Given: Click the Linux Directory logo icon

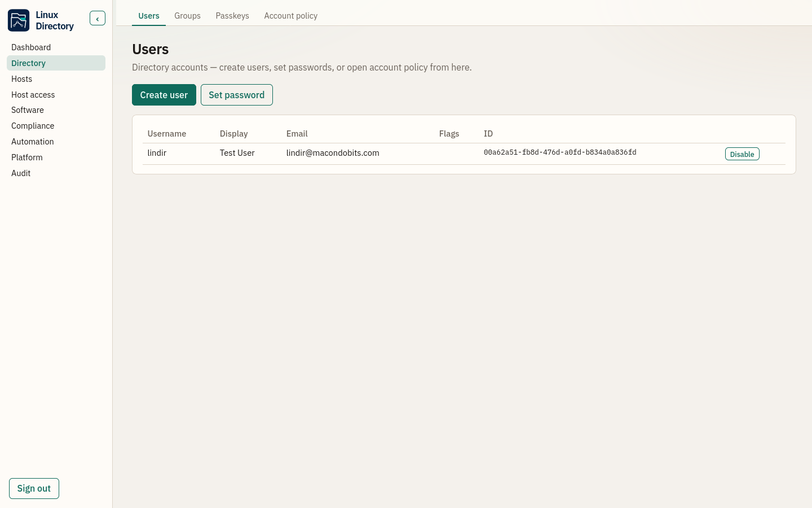Looking at the screenshot, I should pyautogui.click(x=19, y=20).
